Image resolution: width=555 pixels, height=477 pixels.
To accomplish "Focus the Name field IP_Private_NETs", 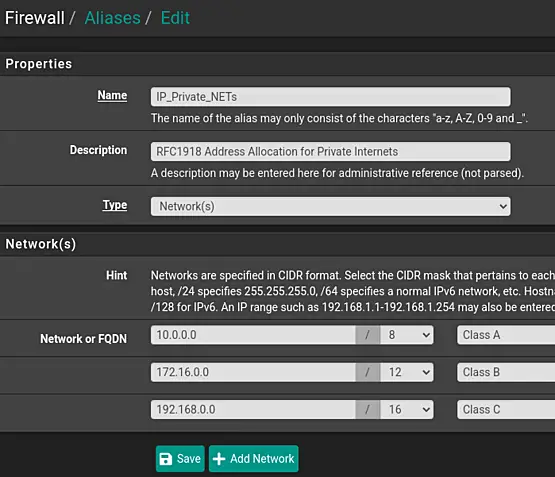I will 331,97.
